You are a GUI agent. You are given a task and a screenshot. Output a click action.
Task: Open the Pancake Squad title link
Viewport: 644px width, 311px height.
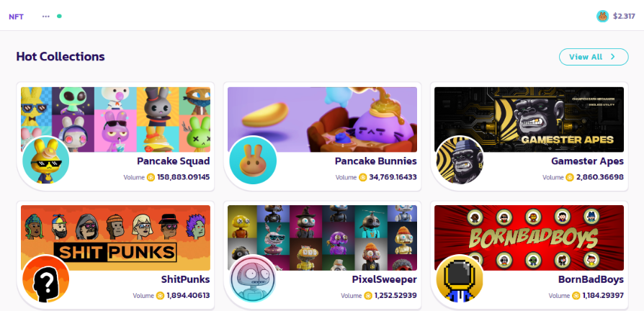click(174, 161)
